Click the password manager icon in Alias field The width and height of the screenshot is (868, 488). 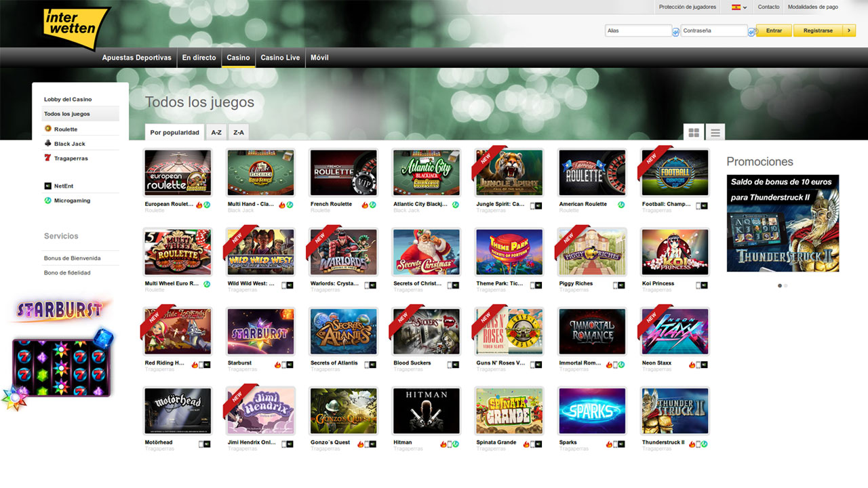point(676,31)
